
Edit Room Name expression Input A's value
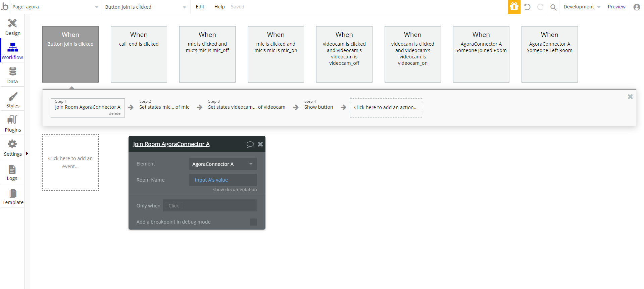click(x=223, y=180)
